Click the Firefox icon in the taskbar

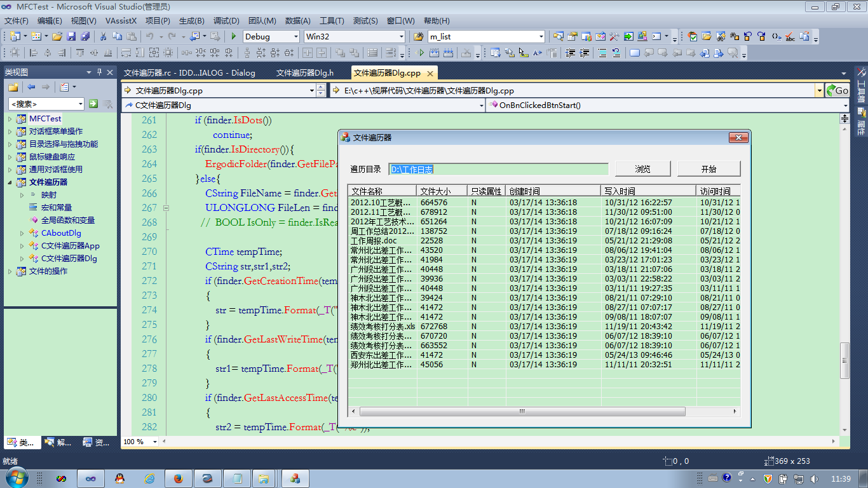[177, 478]
